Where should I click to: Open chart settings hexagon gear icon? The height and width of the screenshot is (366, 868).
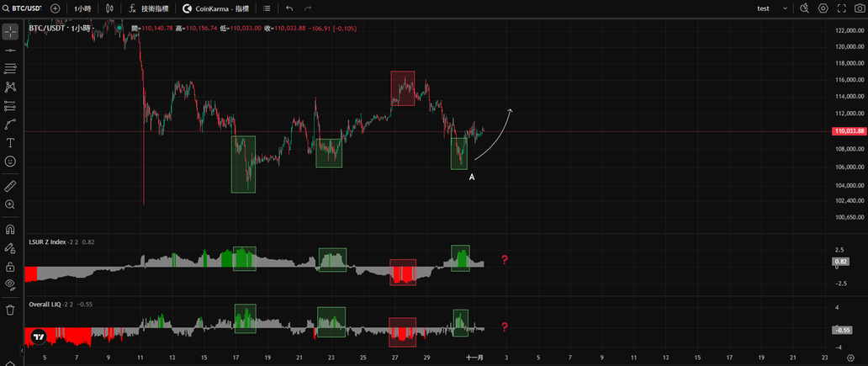pyautogui.click(x=823, y=8)
